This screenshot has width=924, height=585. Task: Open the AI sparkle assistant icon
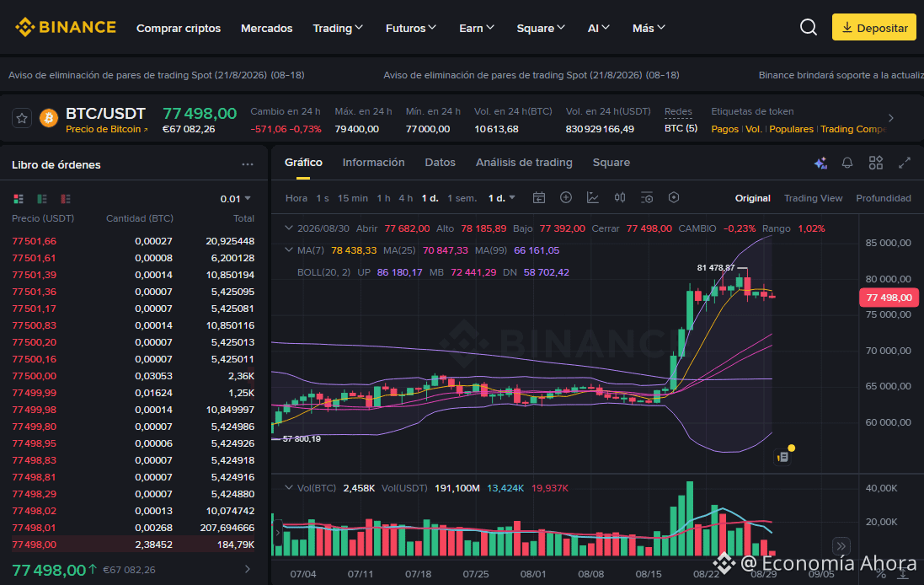click(820, 163)
